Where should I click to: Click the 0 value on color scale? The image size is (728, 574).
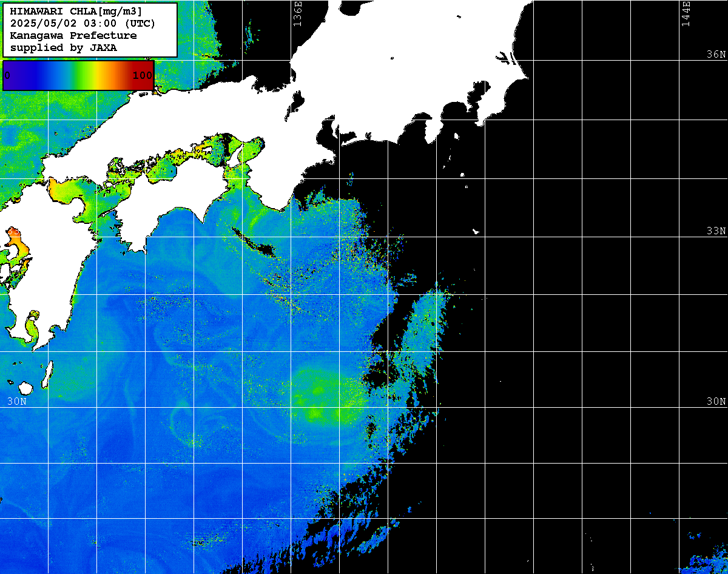click(7, 75)
